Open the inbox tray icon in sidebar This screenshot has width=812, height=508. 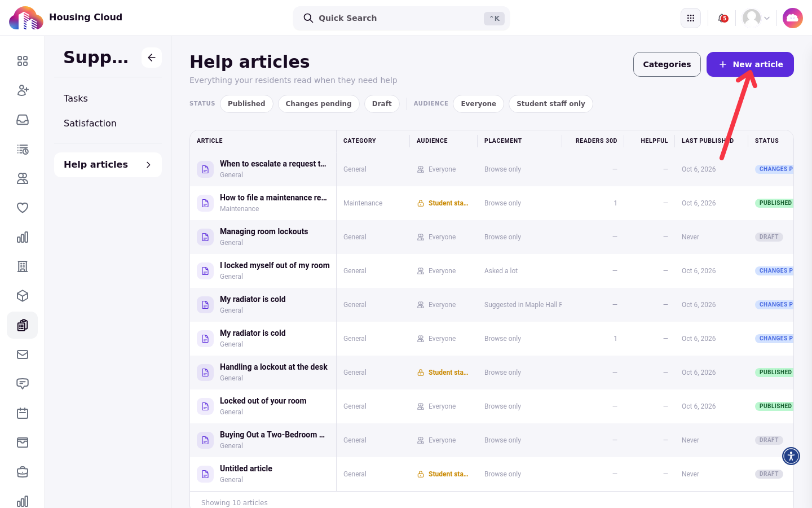pos(23,120)
